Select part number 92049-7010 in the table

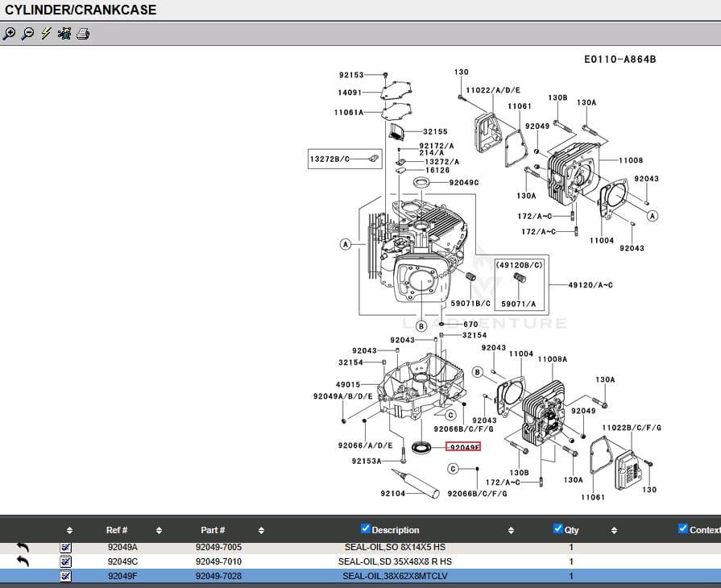(x=218, y=561)
